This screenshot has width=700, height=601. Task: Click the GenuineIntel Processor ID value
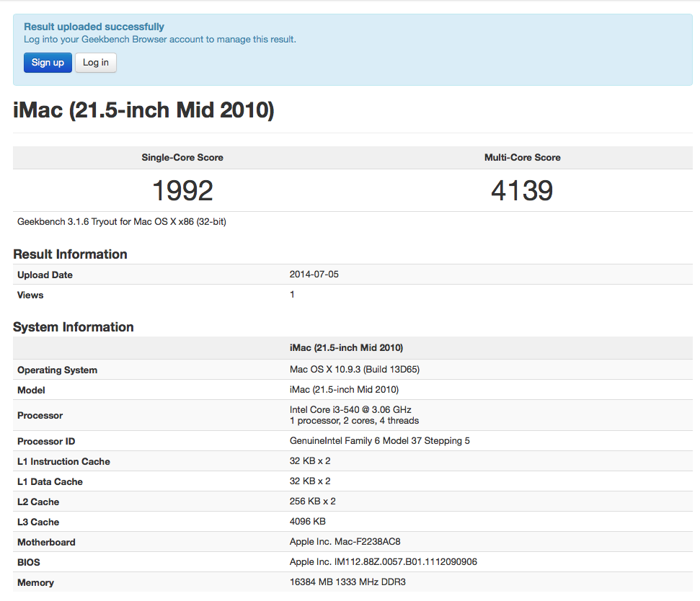pyautogui.click(x=379, y=441)
